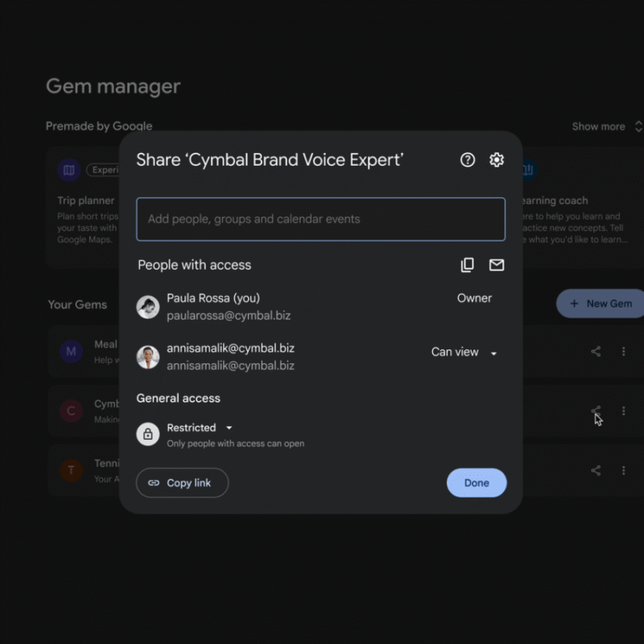Open the three-dot menu on the Tennis gem
The image size is (644, 644).
(624, 470)
